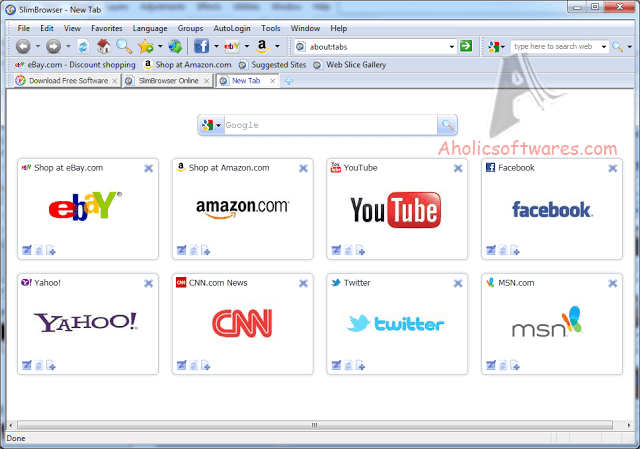Refresh the Amazon tile thumbnail
Viewport: 640px width, 449px height.
coord(193,250)
